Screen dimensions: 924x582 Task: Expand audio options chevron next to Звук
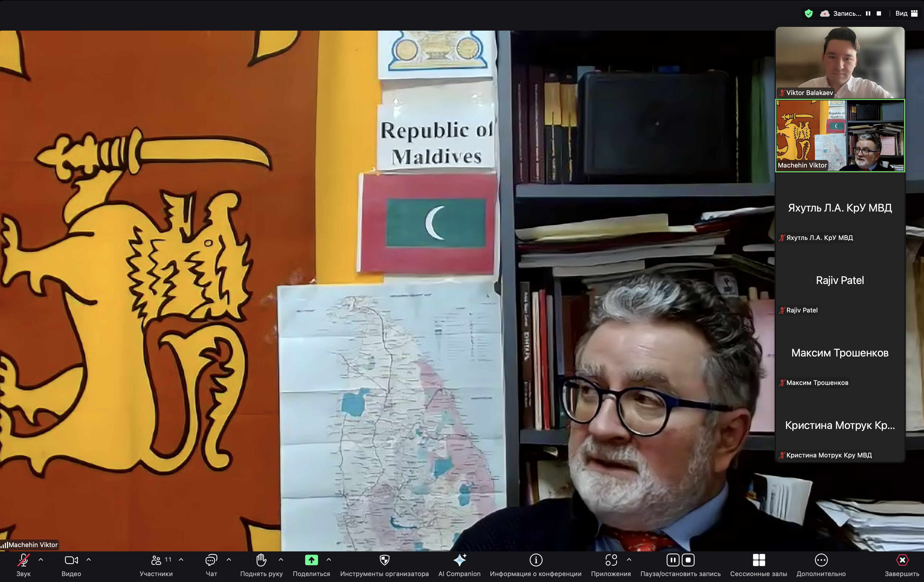(x=41, y=560)
